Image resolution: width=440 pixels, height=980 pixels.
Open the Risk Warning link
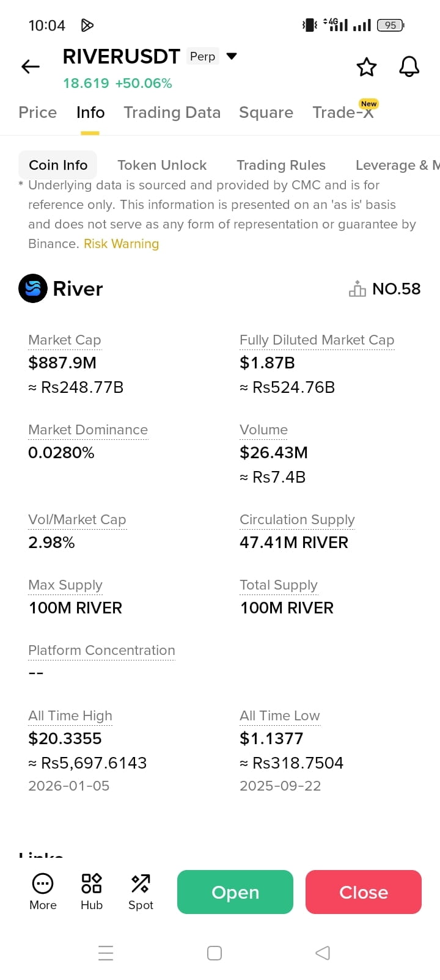[x=121, y=244]
